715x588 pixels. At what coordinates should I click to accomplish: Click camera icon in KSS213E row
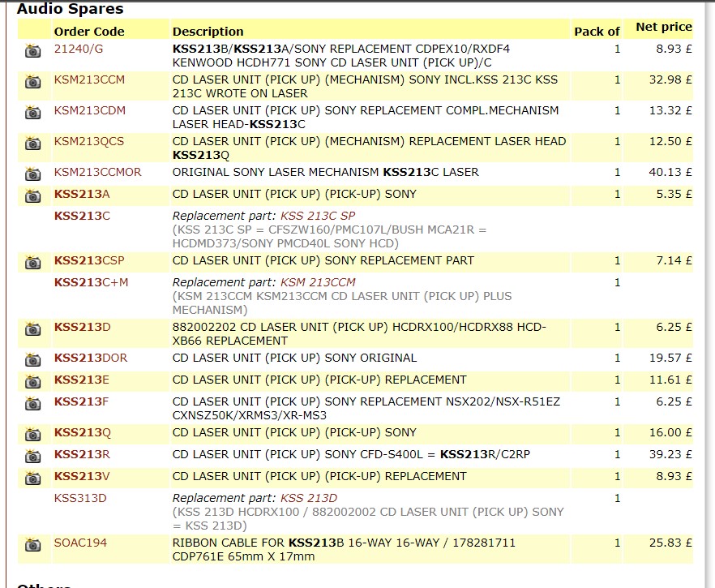pyautogui.click(x=32, y=381)
